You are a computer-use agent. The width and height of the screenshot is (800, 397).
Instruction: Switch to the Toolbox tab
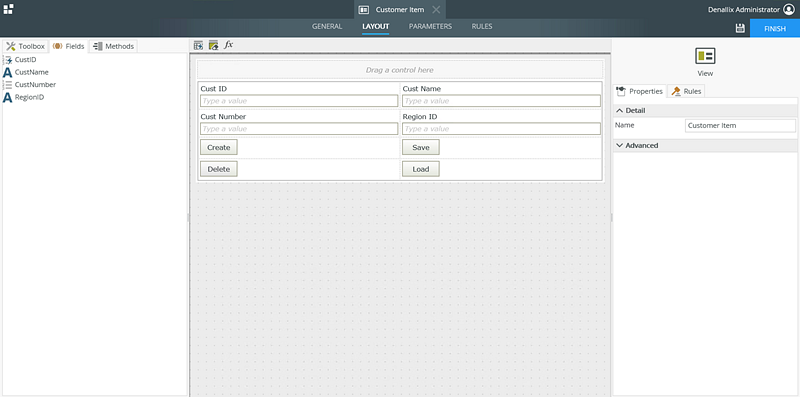point(26,46)
